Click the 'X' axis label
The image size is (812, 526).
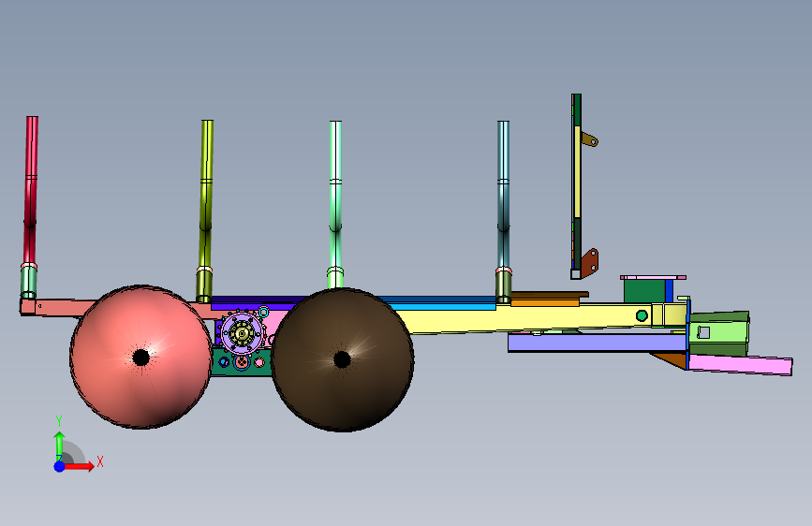(x=100, y=461)
